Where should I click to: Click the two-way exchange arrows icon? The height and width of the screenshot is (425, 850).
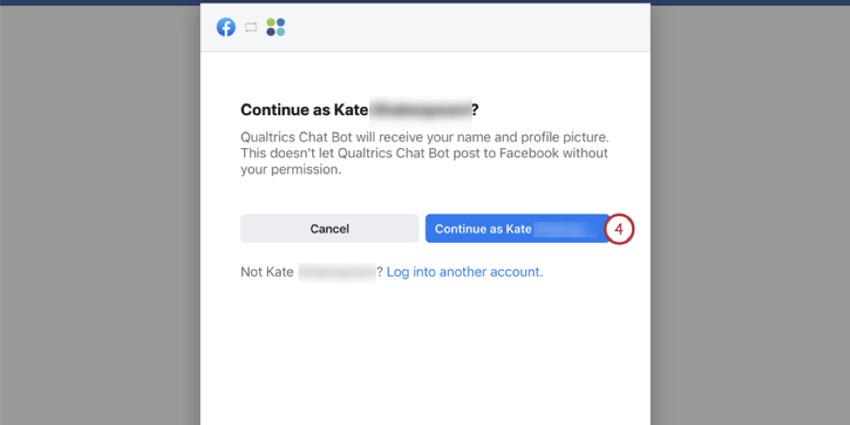[250, 27]
